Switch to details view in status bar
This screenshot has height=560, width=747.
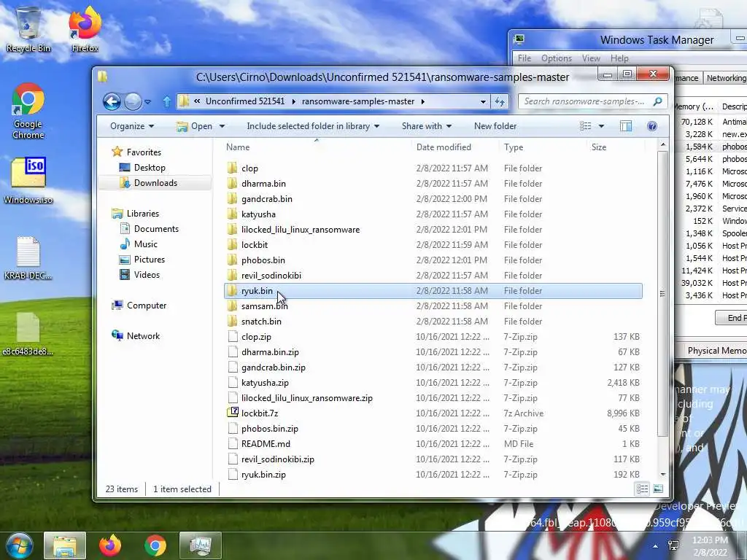coord(642,489)
